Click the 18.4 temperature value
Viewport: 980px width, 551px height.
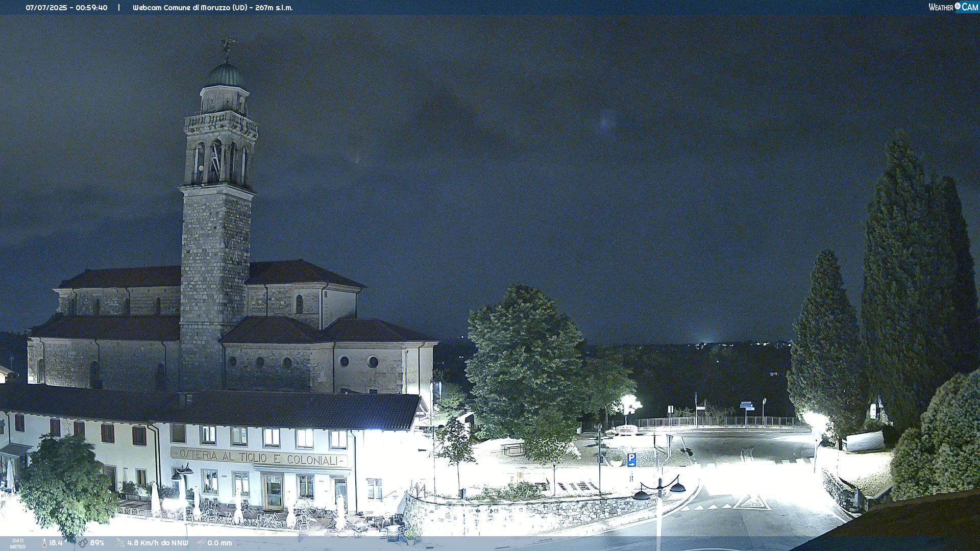[x=56, y=543]
